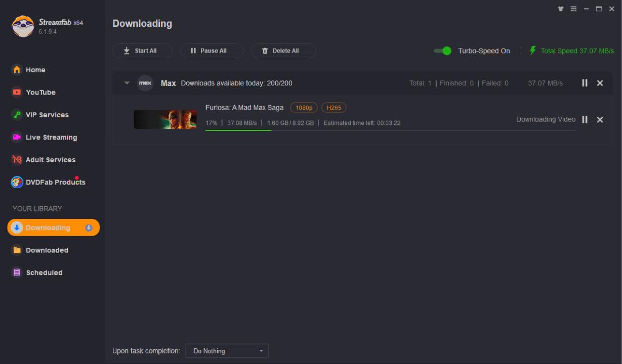Click Pause All button
622x364 pixels.
(x=212, y=51)
